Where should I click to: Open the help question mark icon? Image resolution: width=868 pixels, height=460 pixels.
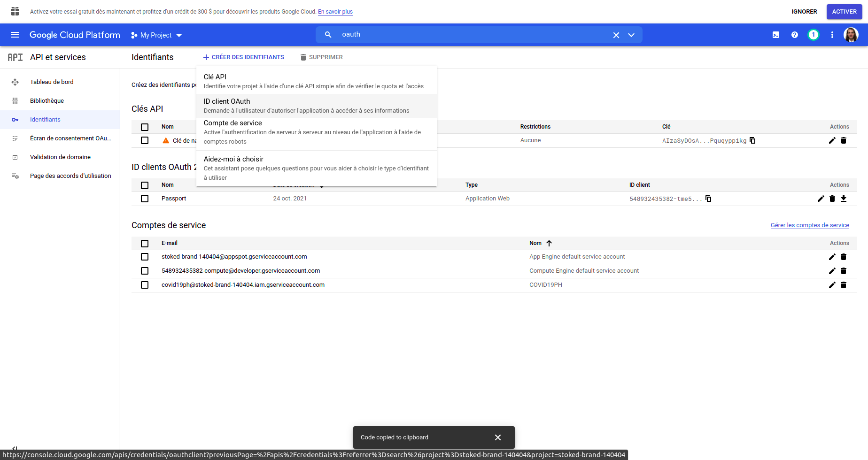tap(795, 35)
